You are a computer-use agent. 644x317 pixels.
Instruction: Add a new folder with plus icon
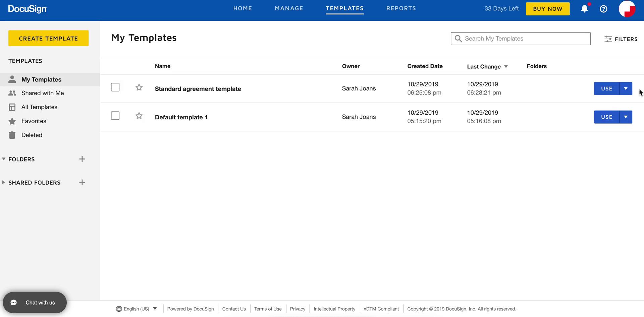(x=82, y=159)
